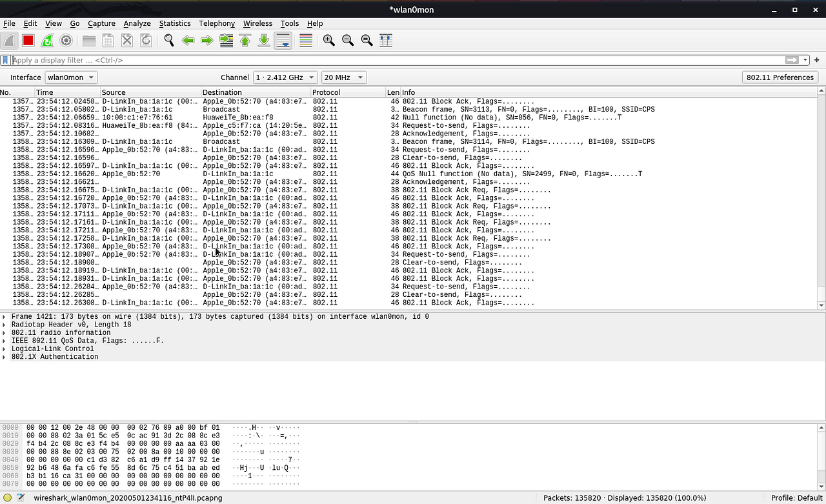
Task: Open the Analyze menu
Action: (x=137, y=23)
